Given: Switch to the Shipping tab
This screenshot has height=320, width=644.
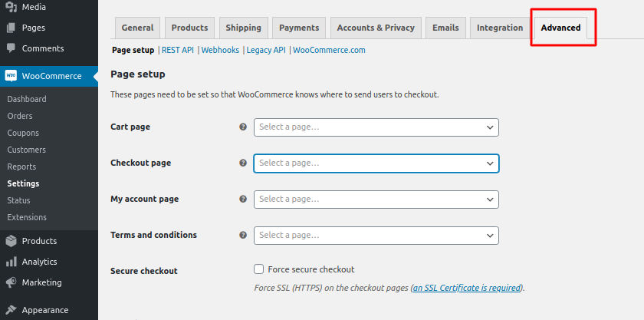Looking at the screenshot, I should click(x=243, y=28).
